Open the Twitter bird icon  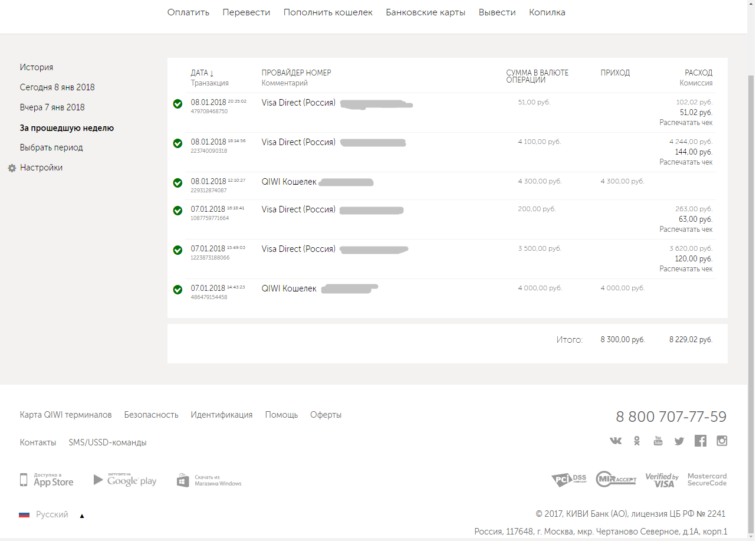pos(679,441)
